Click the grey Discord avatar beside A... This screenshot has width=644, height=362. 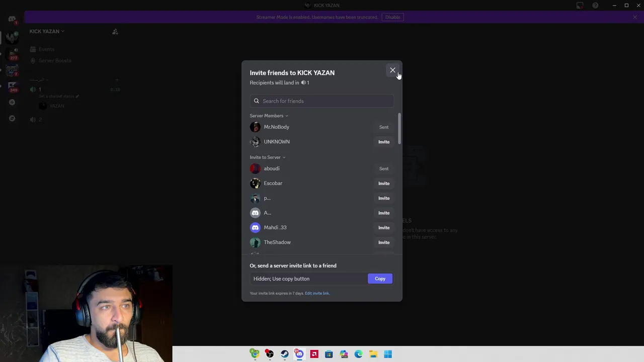click(255, 213)
